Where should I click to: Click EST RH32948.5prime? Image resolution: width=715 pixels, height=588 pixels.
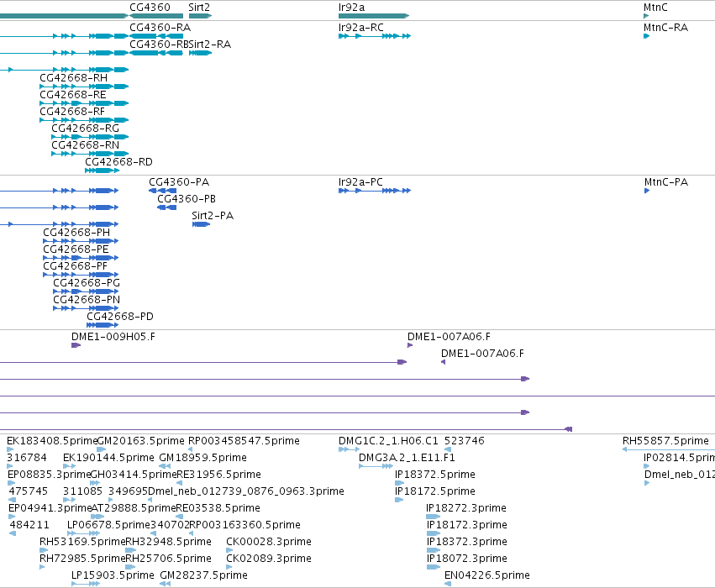[168, 542]
